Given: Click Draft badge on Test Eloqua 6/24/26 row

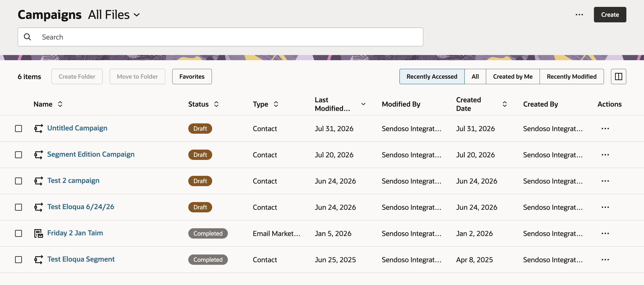Looking at the screenshot, I should (x=200, y=207).
